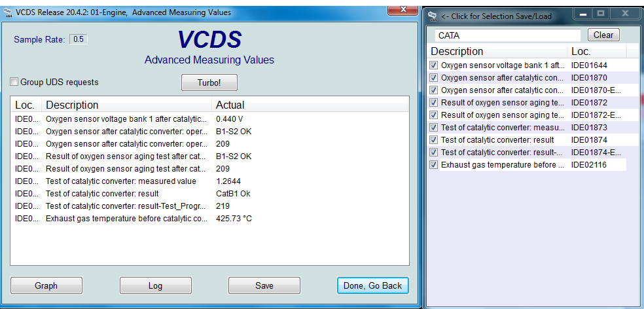Click the selection window title bar icon

432,16
